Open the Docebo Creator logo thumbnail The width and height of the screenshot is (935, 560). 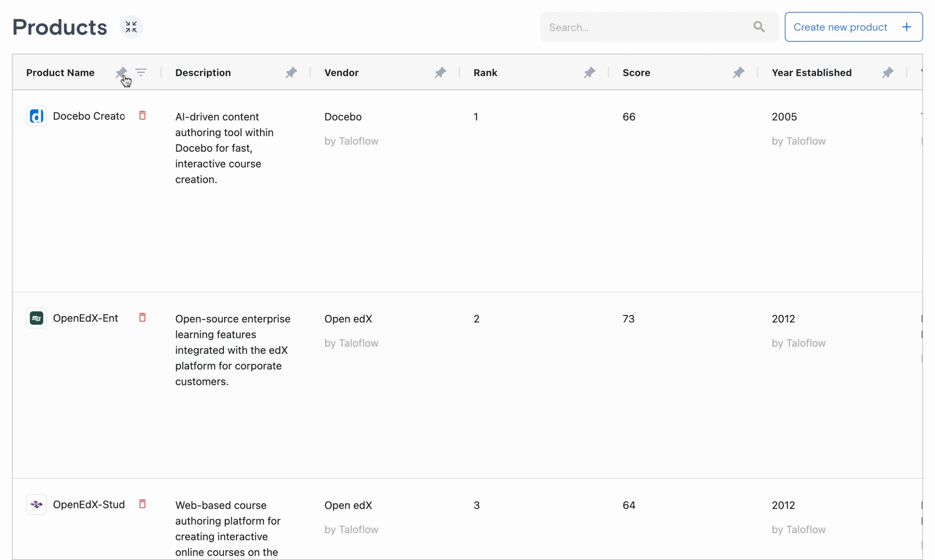[x=37, y=116]
